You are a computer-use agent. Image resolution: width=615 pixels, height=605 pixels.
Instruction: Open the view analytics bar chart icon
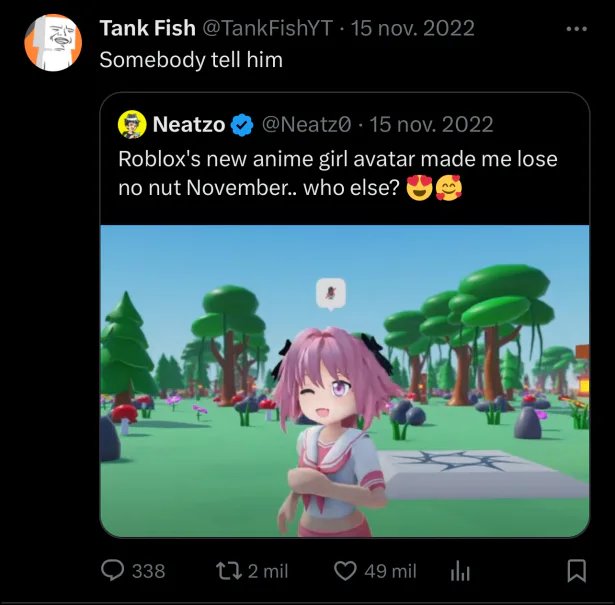(x=461, y=570)
